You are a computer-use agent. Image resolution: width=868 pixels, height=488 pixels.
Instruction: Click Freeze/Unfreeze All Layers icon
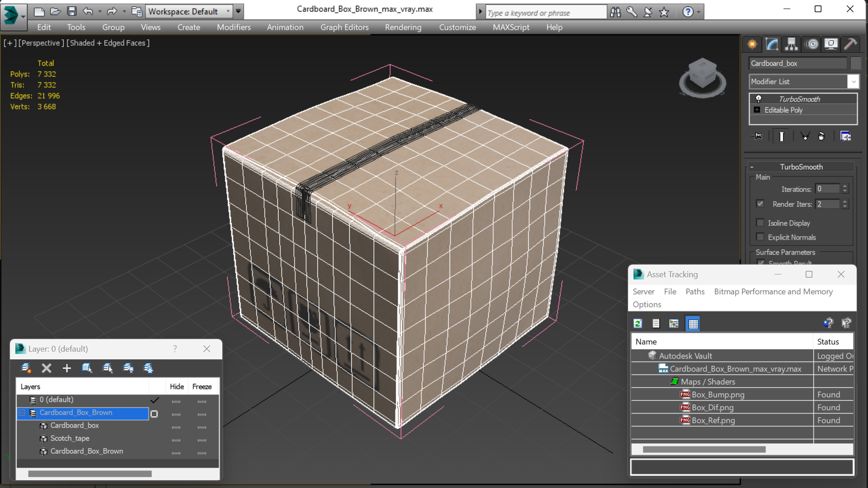[148, 368]
